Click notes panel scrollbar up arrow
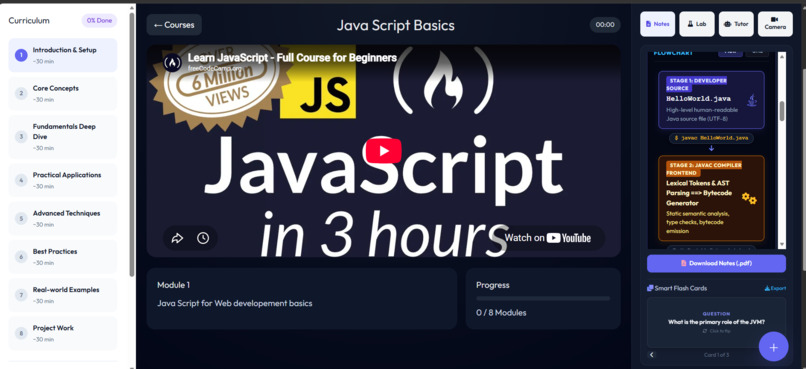The image size is (806, 369). (x=782, y=56)
